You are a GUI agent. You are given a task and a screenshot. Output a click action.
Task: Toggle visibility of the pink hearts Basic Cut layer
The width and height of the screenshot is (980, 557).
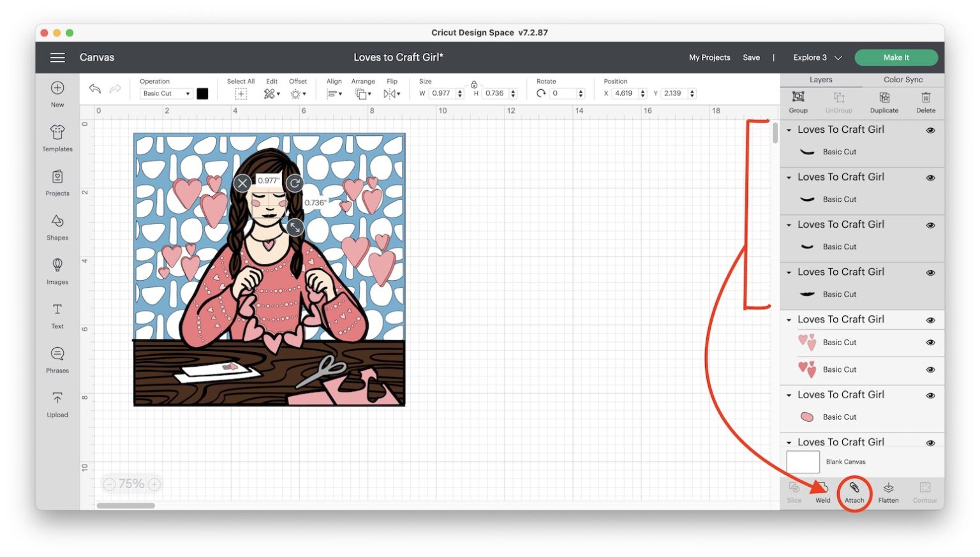tap(930, 343)
